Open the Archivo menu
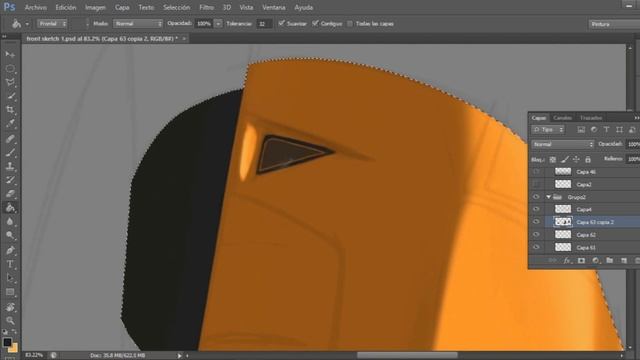The height and width of the screenshot is (360, 640). (36, 7)
